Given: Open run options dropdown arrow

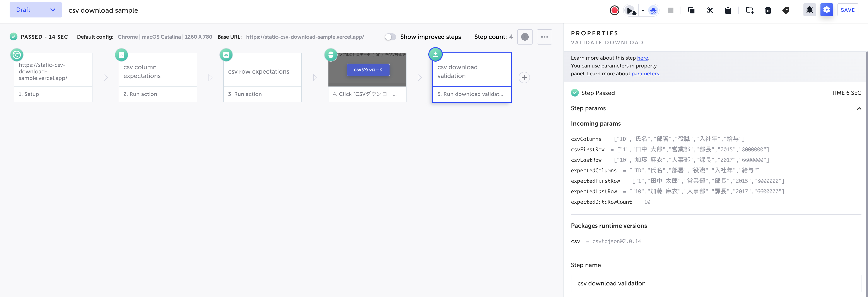Looking at the screenshot, I should pos(643,10).
